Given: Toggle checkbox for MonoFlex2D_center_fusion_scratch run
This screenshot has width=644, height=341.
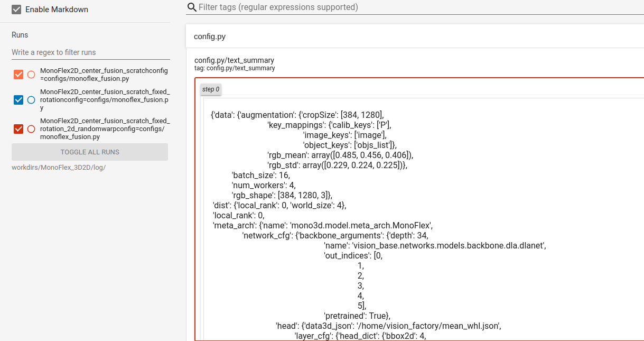Looking at the screenshot, I should click(18, 75).
